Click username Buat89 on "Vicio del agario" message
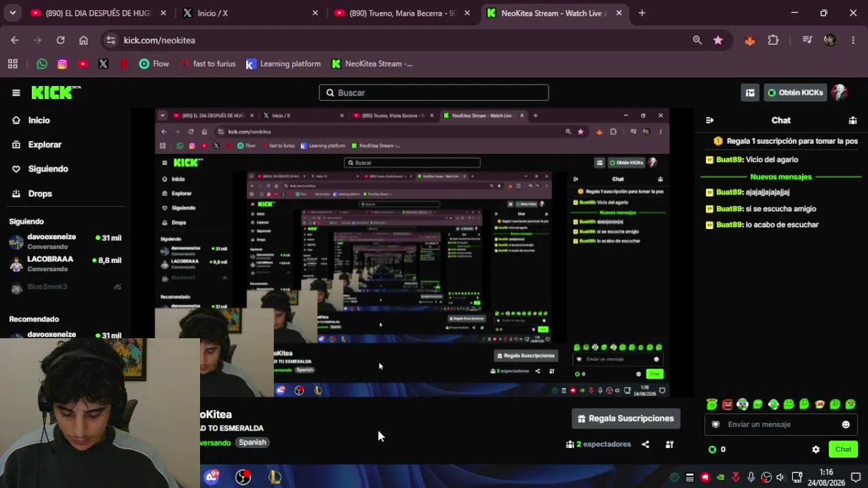This screenshot has width=868, height=488. pos(730,160)
